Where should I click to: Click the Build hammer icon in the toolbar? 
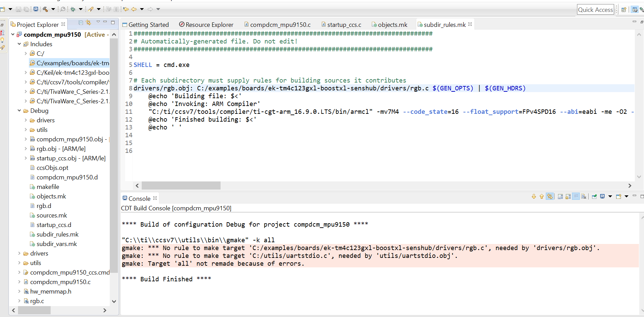[45, 9]
